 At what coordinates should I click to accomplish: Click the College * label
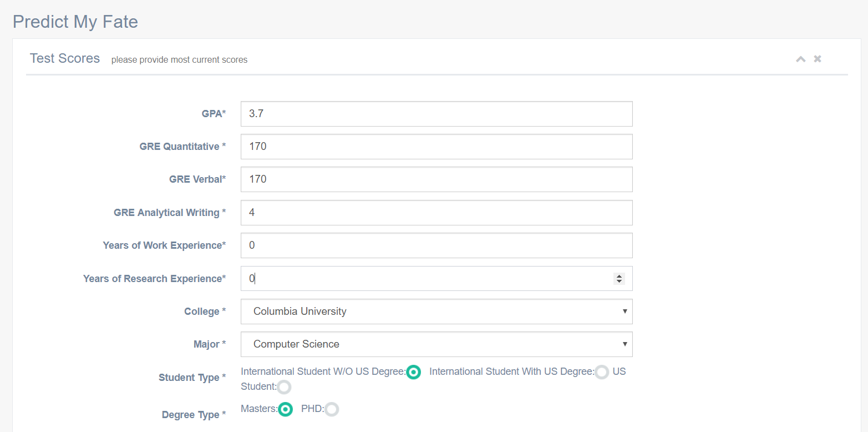[205, 312]
